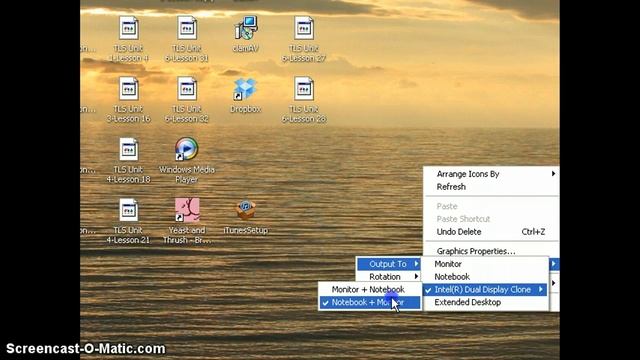Choose Extended Desktop display mode
The width and height of the screenshot is (640, 360).
[485, 302]
